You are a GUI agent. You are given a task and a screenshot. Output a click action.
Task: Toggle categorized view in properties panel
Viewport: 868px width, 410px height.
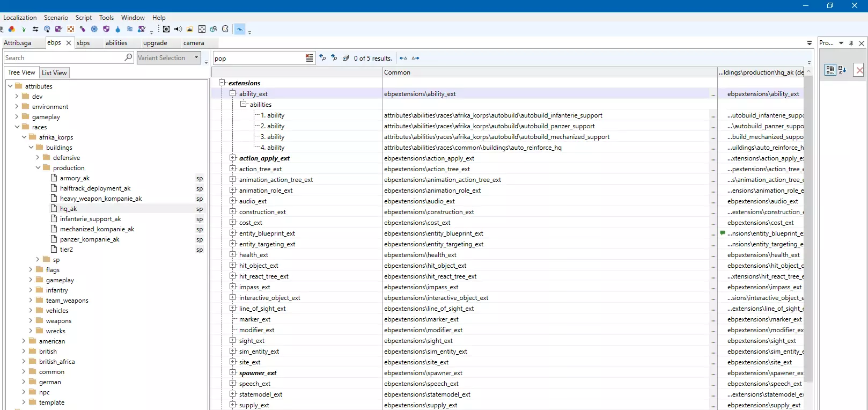(x=830, y=70)
